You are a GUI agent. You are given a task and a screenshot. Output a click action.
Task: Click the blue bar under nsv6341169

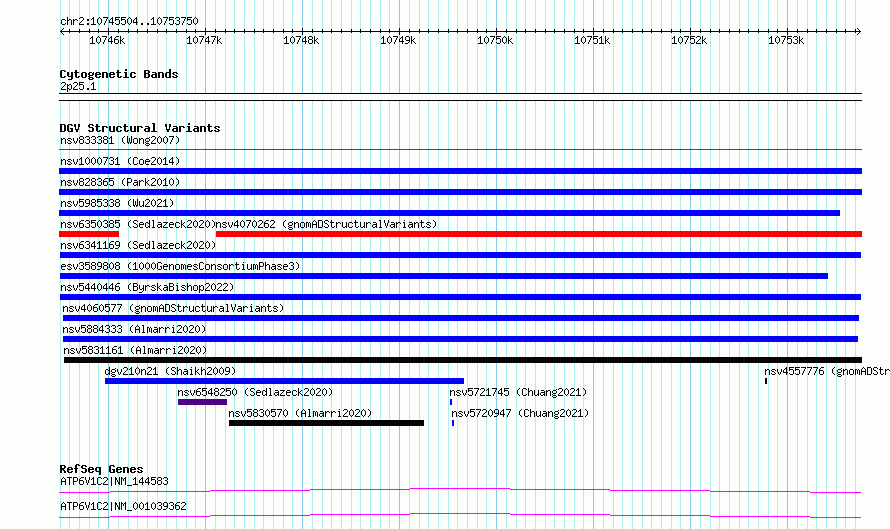(460, 255)
